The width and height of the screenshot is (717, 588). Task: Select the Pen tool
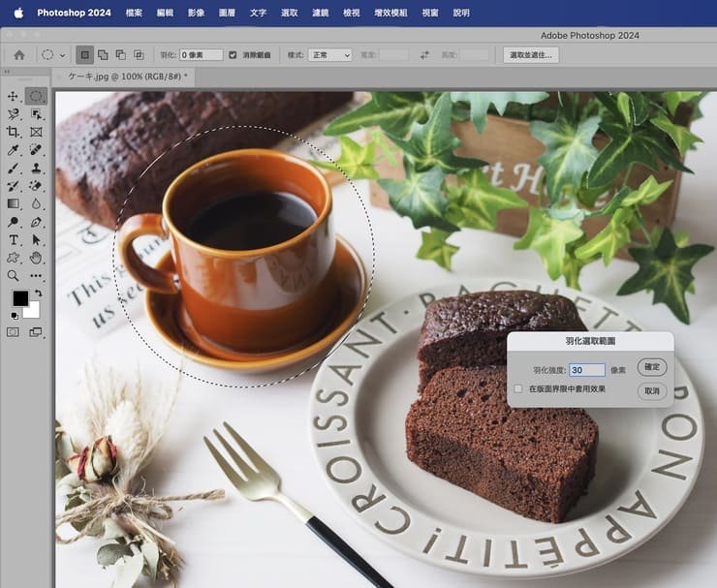36,222
